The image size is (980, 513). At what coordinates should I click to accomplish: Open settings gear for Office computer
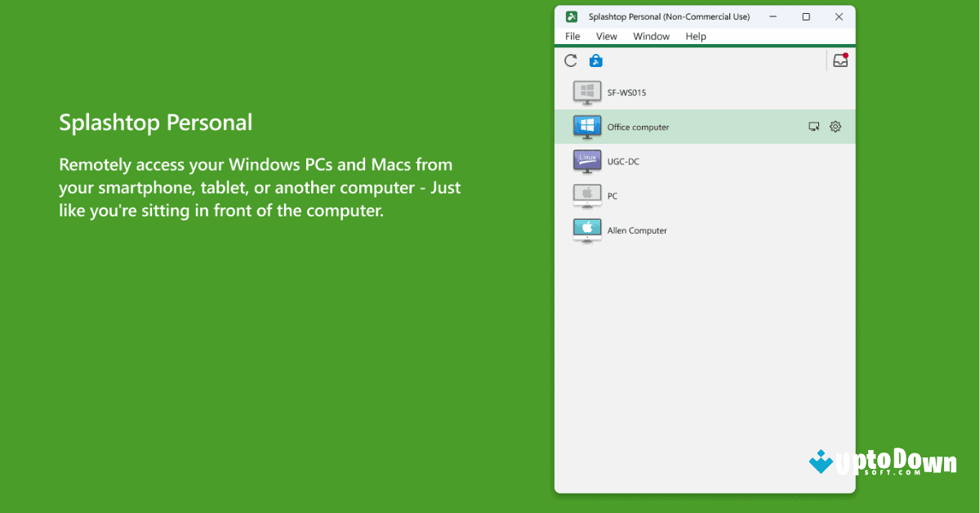pos(835,127)
